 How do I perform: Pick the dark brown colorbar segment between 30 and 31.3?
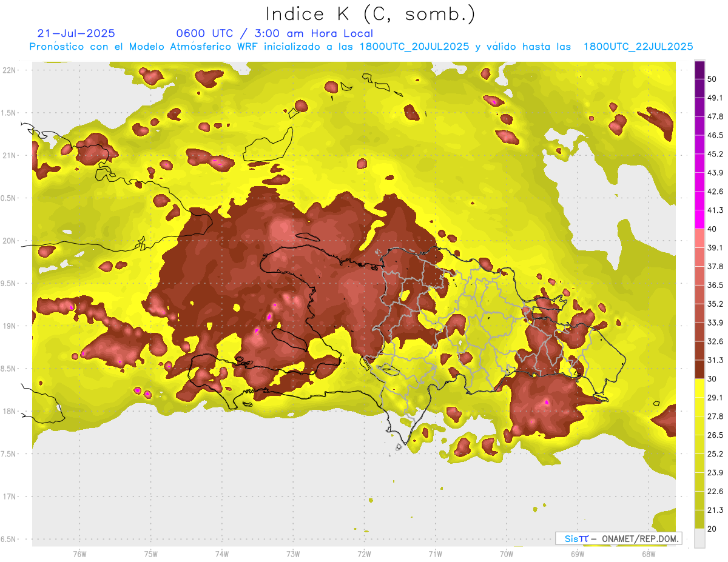[699, 370]
